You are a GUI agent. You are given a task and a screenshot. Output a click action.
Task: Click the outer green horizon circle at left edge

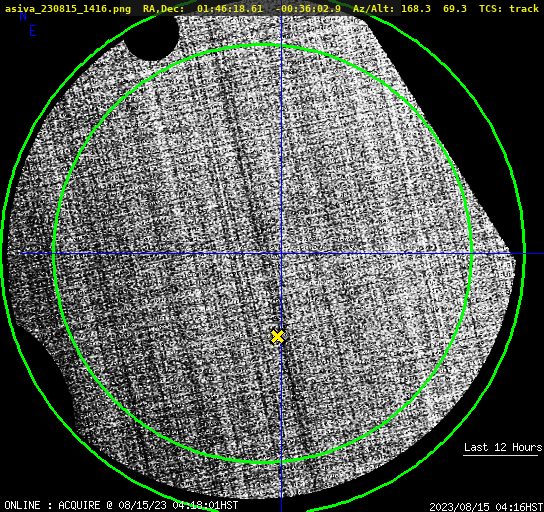pos(2,254)
